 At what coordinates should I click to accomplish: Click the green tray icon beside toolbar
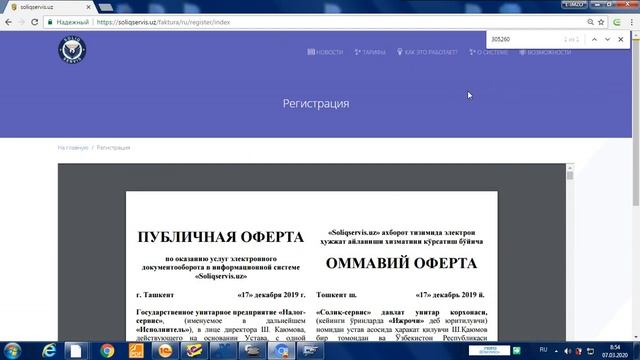click(x=516, y=351)
